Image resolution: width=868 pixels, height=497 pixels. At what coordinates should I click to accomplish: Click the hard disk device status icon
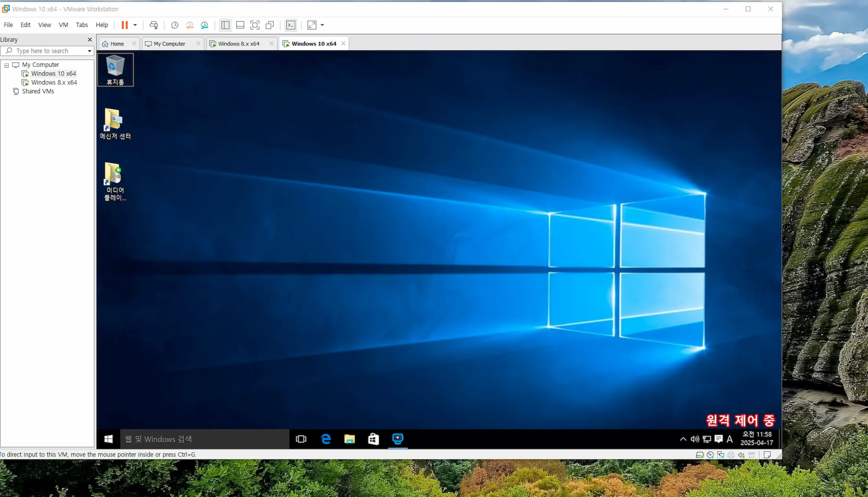700,455
